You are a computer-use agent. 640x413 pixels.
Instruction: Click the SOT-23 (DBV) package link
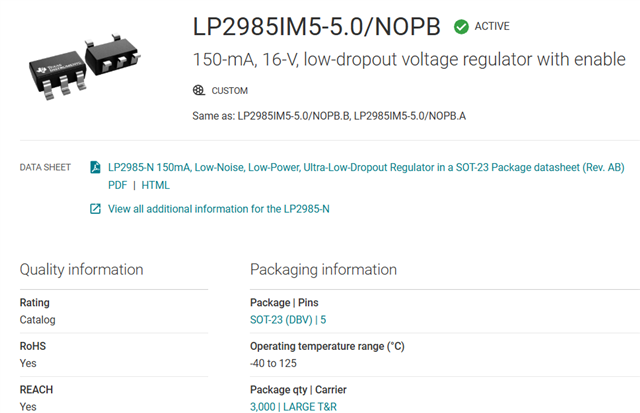(281, 320)
